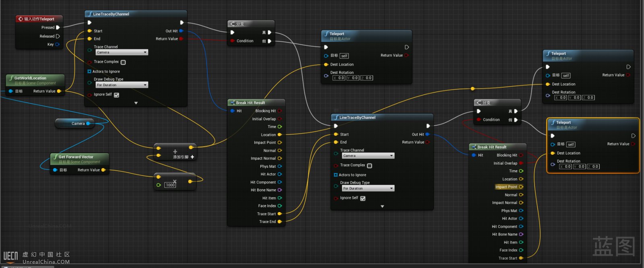
Task: Click the 1000 value field on multiply node
Action: [x=170, y=185]
